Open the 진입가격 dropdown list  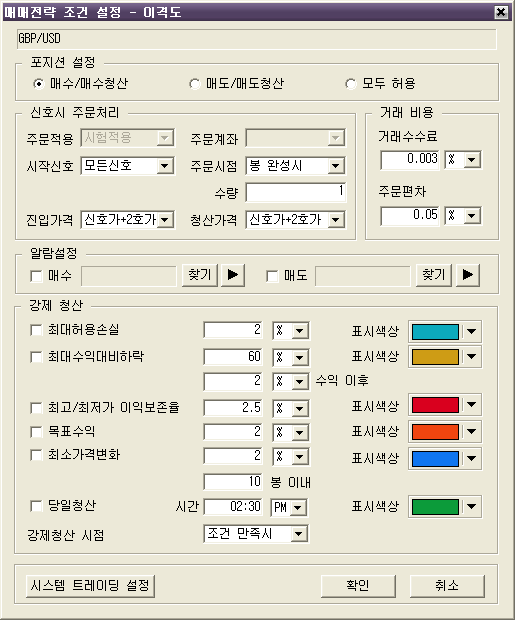coord(165,219)
